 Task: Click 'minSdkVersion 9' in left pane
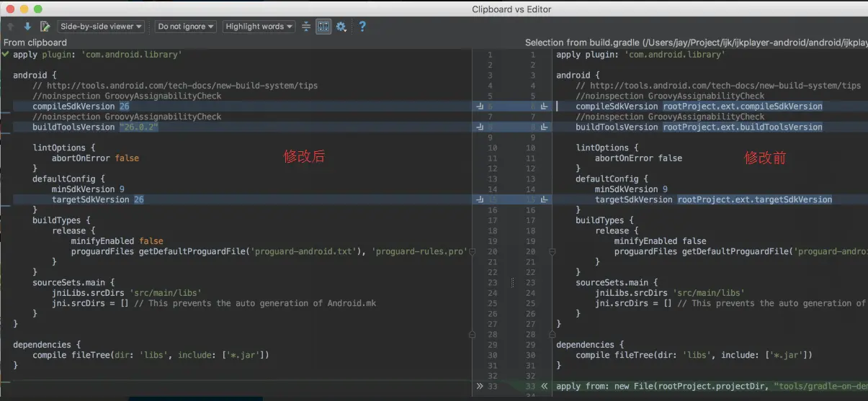[x=88, y=189]
